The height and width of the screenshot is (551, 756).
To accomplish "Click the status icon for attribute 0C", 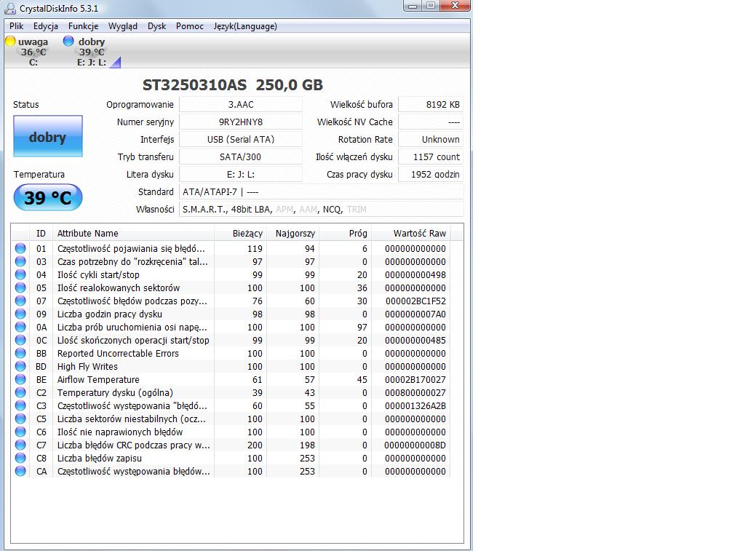I will [x=20, y=340].
